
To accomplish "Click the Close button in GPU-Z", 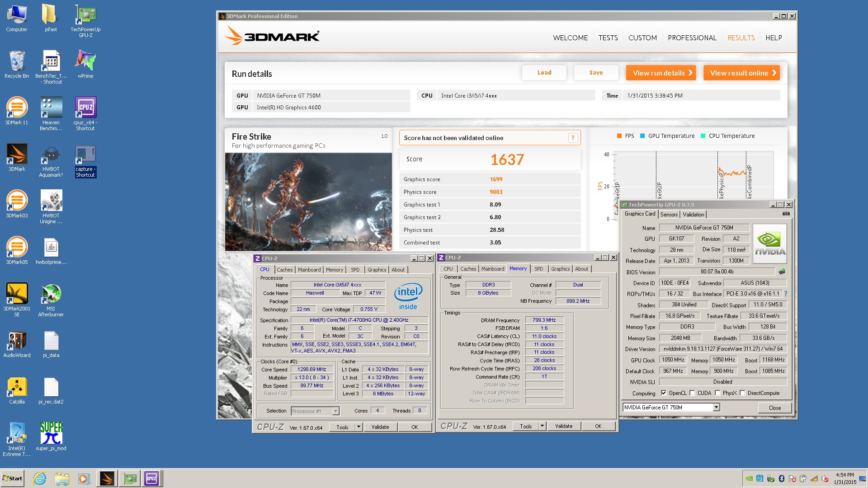I will (x=775, y=408).
